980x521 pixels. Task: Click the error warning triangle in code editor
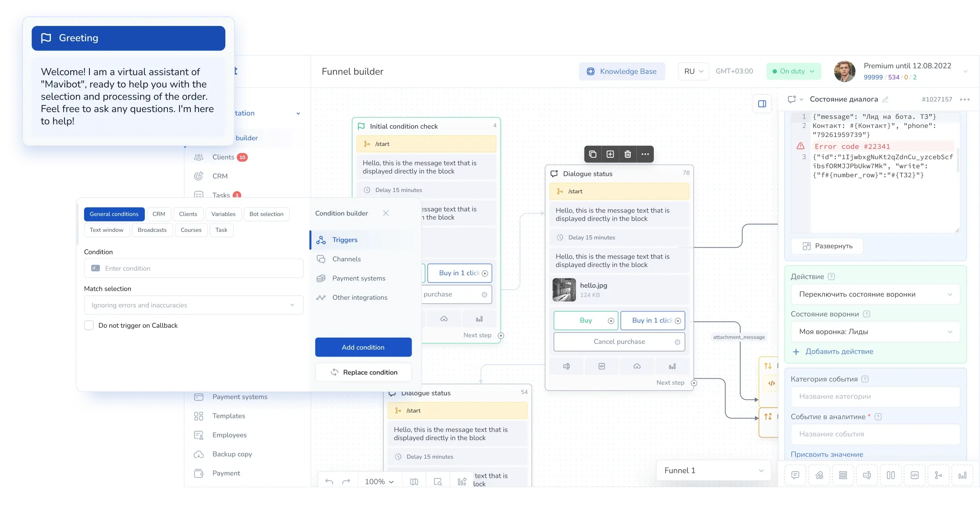click(x=800, y=146)
